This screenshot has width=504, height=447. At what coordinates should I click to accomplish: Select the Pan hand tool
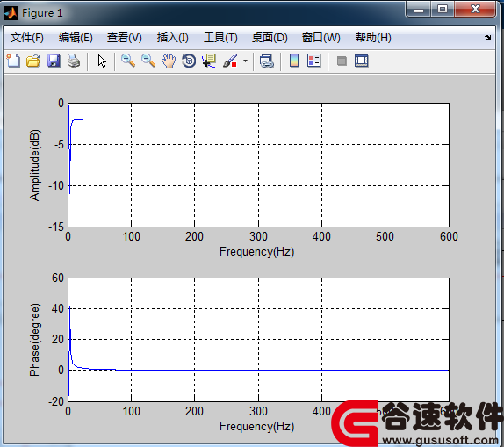(169, 61)
